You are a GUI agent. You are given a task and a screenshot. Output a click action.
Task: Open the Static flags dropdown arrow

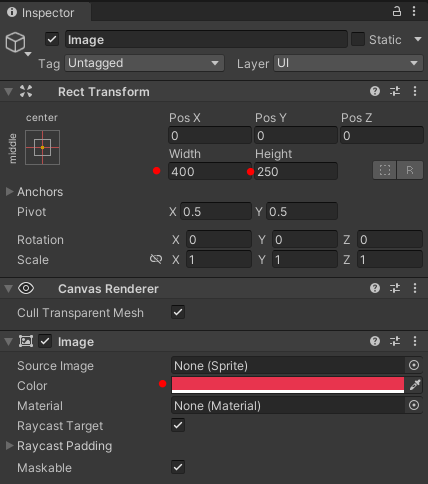click(x=418, y=39)
